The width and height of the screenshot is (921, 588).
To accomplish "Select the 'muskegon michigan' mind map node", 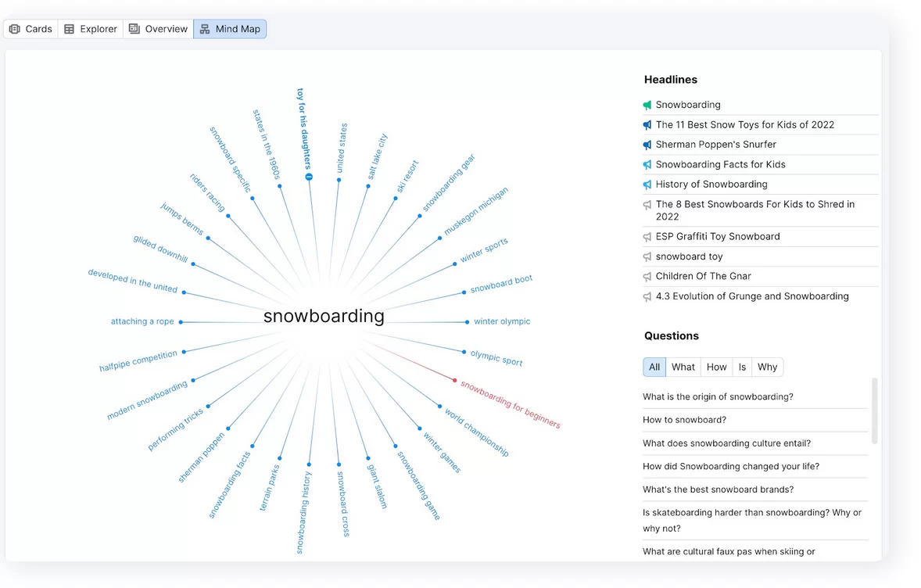I will pyautogui.click(x=476, y=211).
